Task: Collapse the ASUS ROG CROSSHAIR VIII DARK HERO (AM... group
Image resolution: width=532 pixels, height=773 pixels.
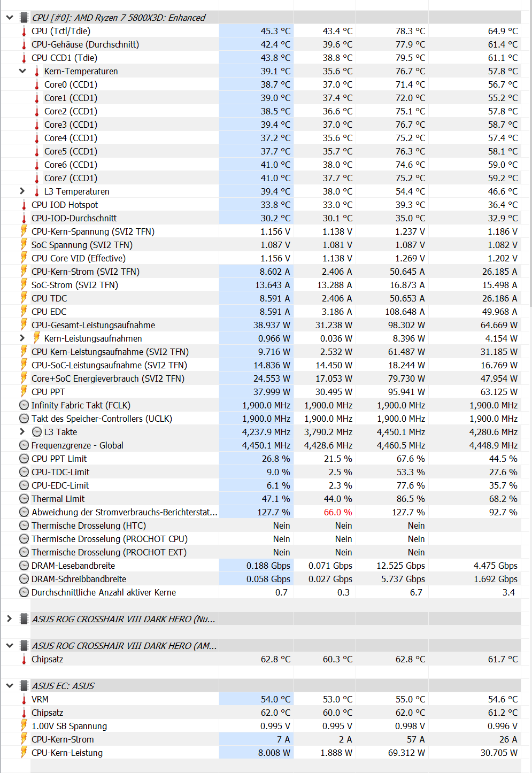Action: coord(10,646)
